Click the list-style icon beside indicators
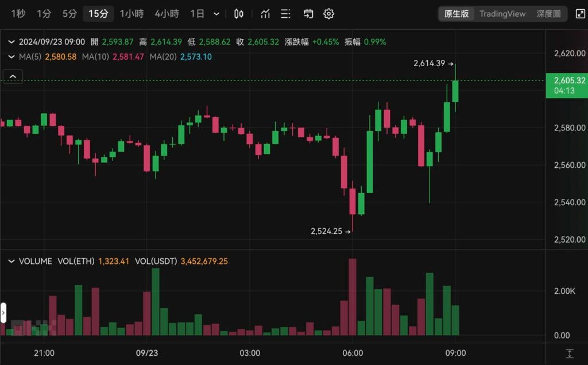588x365 pixels. [285, 14]
